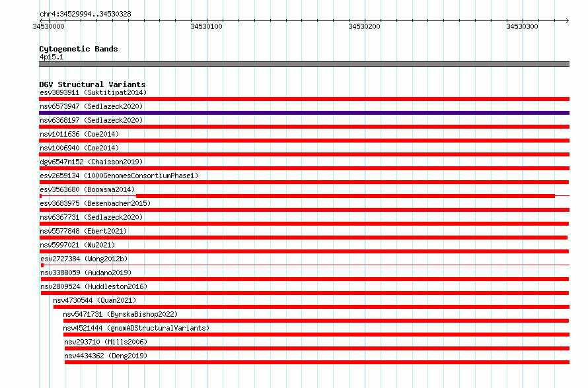Click the nsv4521444 (gnomADStructuralVariants) label

click(x=136, y=328)
